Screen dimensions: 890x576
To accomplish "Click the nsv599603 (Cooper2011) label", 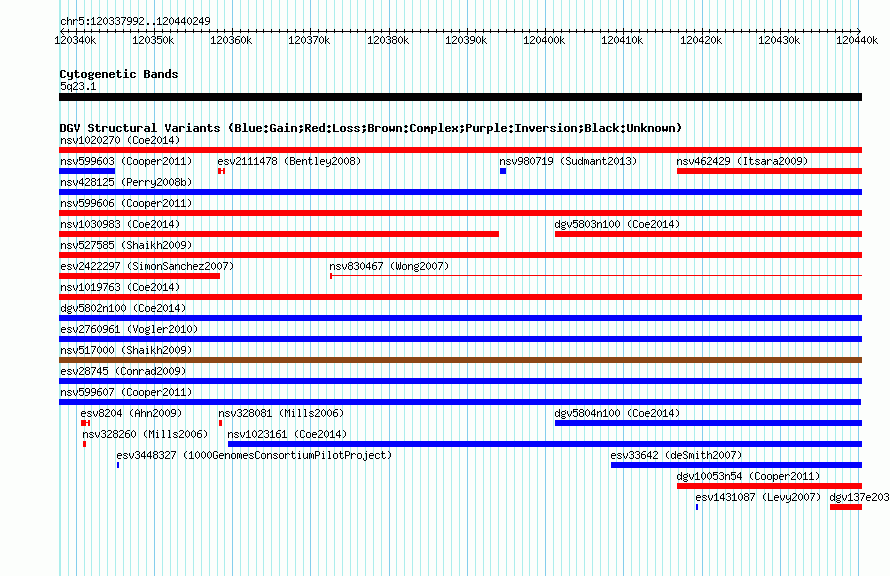I will pos(126,161).
